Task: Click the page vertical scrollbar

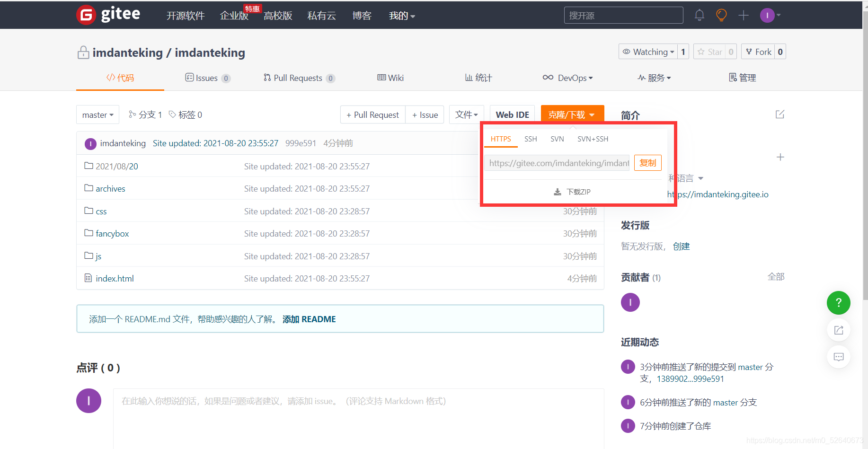Action: click(x=865, y=156)
